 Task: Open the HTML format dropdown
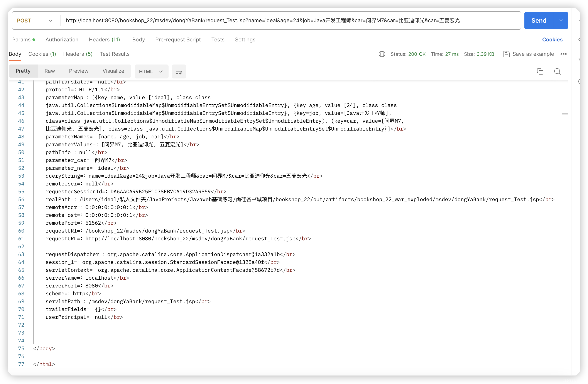pyautogui.click(x=151, y=71)
